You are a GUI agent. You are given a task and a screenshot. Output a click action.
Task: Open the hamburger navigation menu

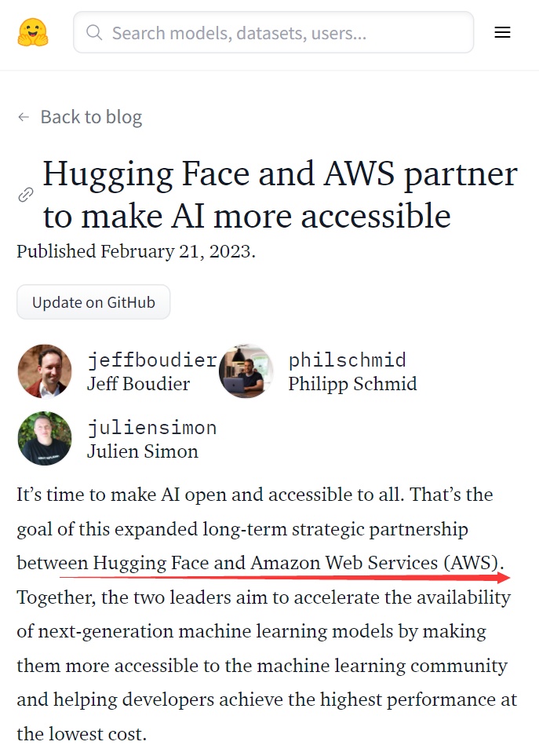point(502,32)
